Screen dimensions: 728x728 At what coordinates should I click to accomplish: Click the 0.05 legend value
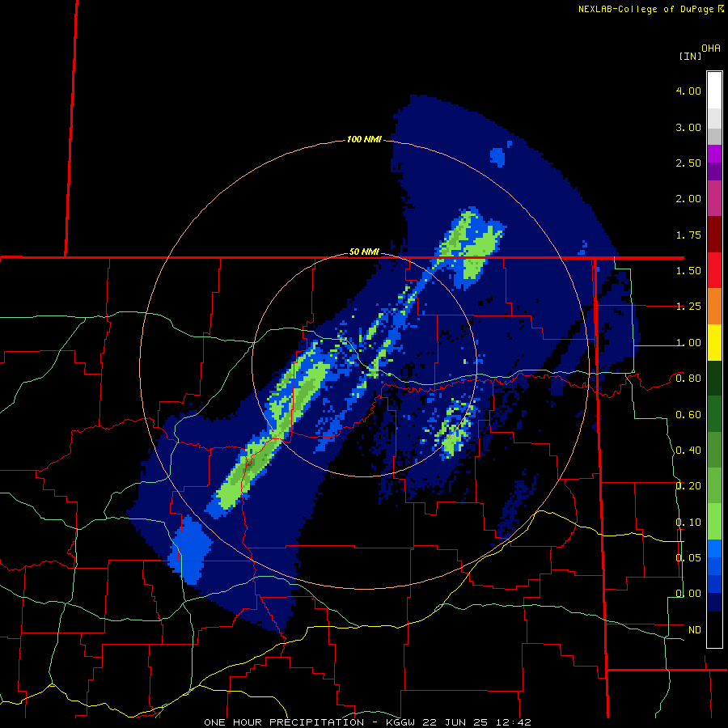click(688, 557)
